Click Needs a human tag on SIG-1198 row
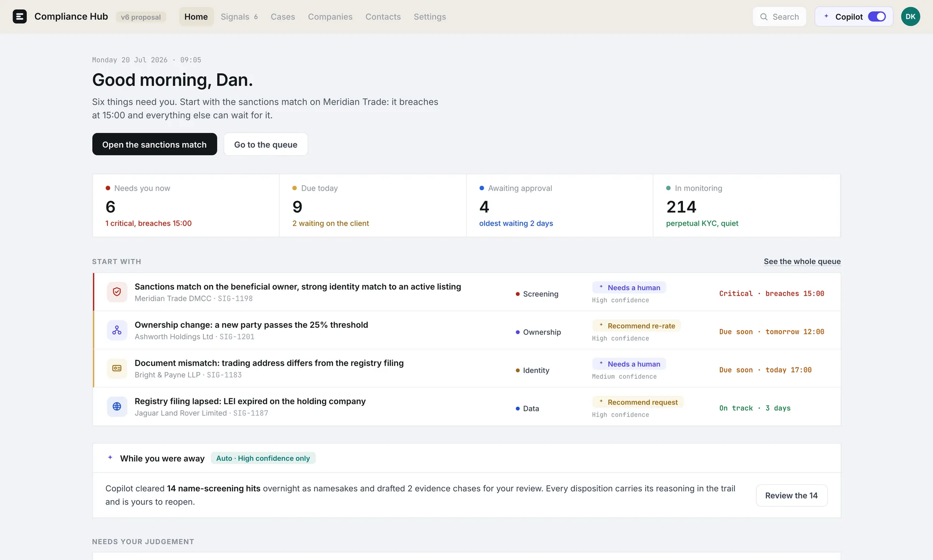The image size is (933, 560). click(x=629, y=288)
